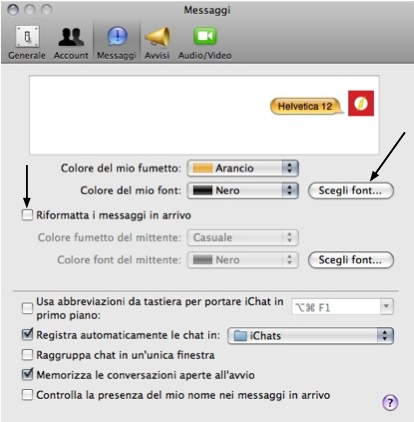Click Scegli font button for my font
The height and width of the screenshot is (422, 414).
(351, 191)
